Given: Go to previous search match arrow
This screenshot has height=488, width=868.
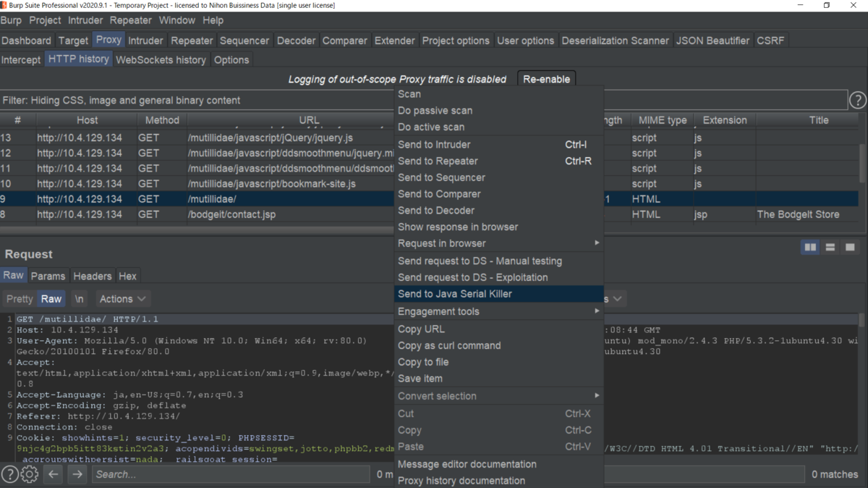Looking at the screenshot, I should point(54,474).
